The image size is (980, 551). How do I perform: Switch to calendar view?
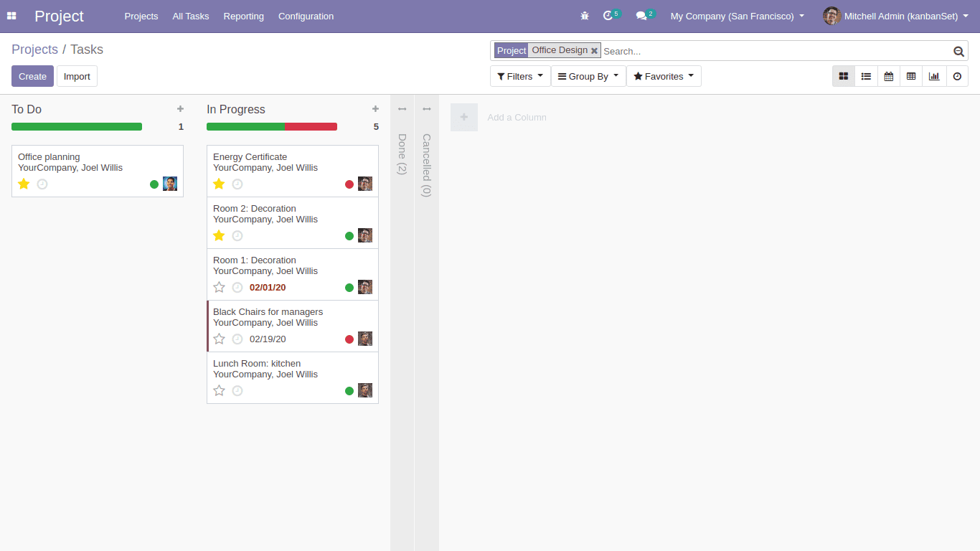(x=889, y=76)
